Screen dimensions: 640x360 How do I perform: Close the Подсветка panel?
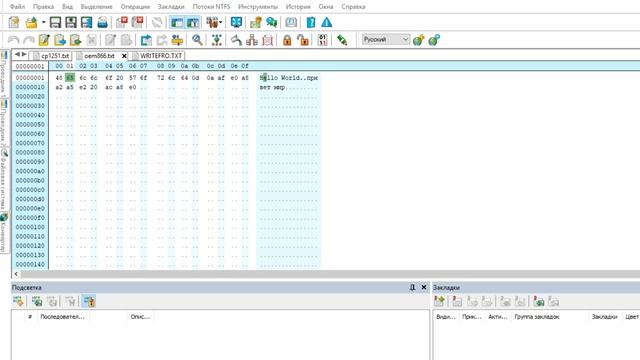tap(424, 287)
